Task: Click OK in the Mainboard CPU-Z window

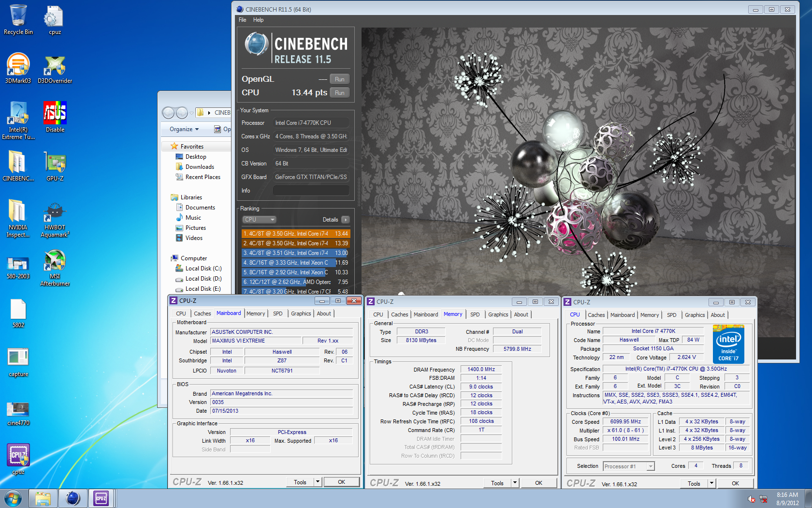Action: pyautogui.click(x=342, y=482)
